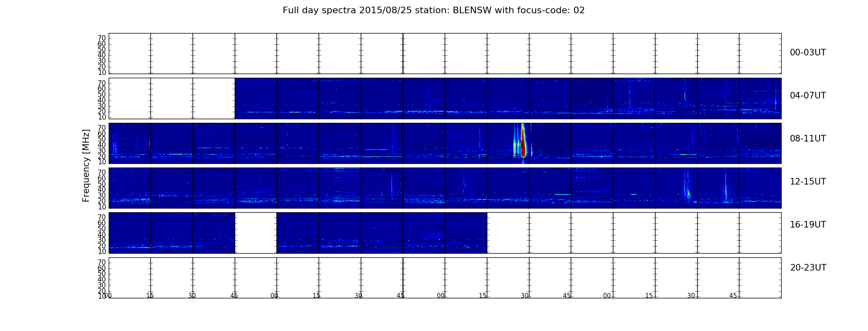
Task: Select the "20-23UT" row label
Action: click(x=808, y=268)
